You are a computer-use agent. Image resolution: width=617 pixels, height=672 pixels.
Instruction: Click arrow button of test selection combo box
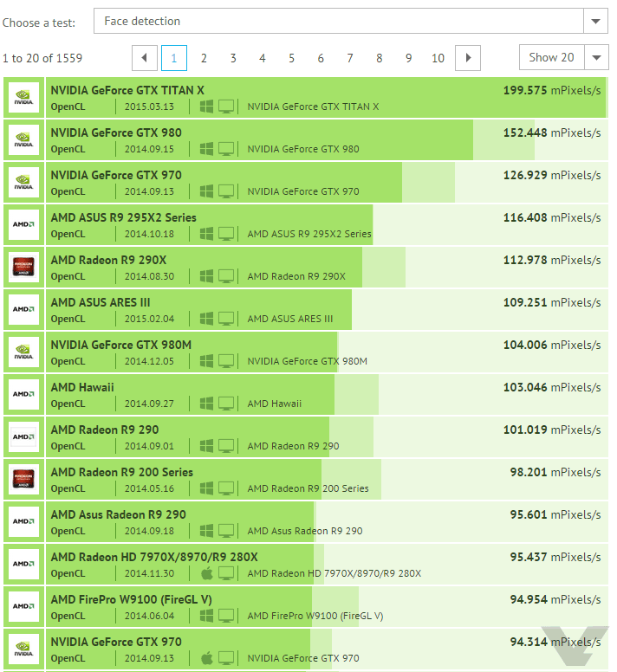[595, 21]
